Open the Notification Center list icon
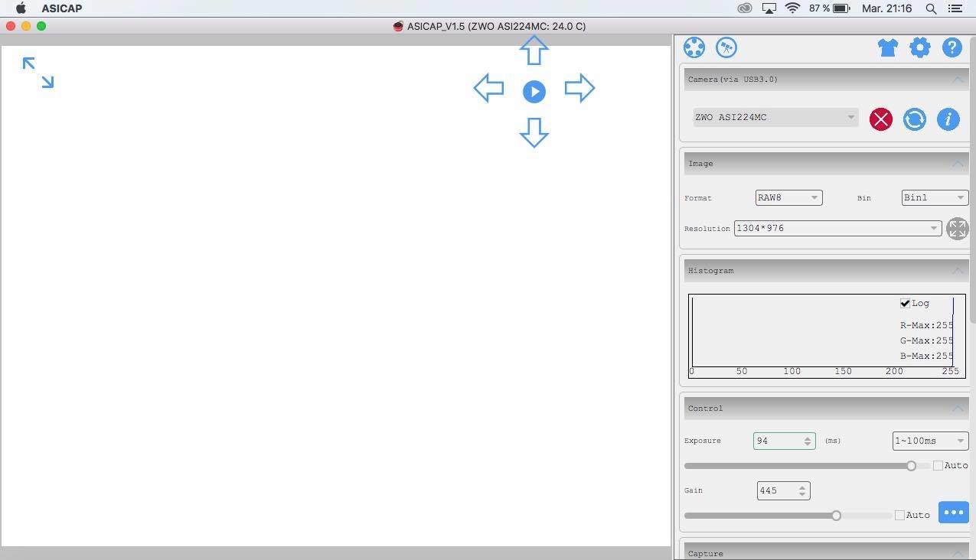This screenshot has width=976, height=560. (x=955, y=8)
